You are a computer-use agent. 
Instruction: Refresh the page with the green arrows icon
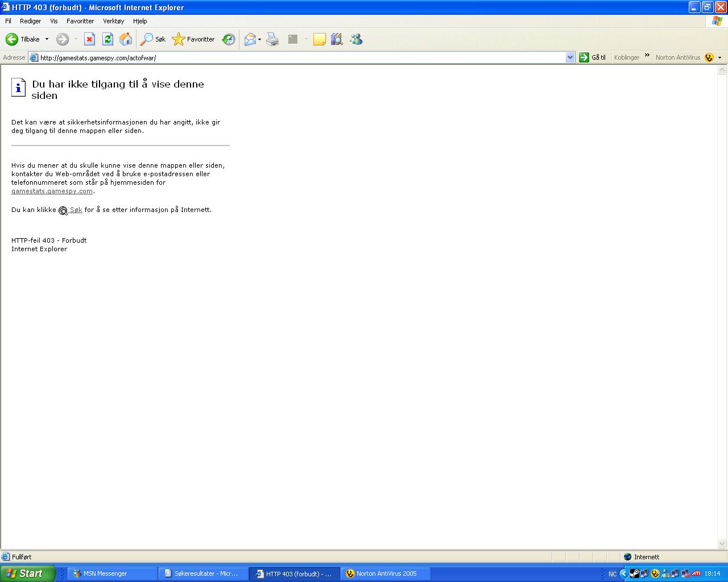coord(107,39)
